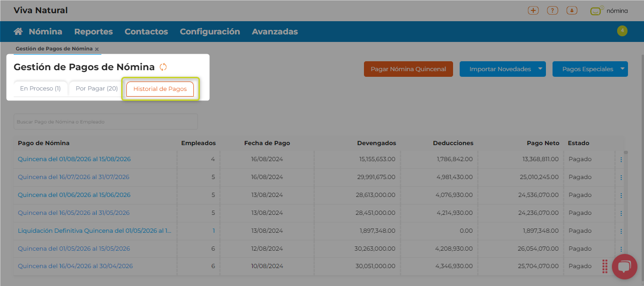Click the notification badge showing 4
644x286 pixels.
click(x=622, y=31)
